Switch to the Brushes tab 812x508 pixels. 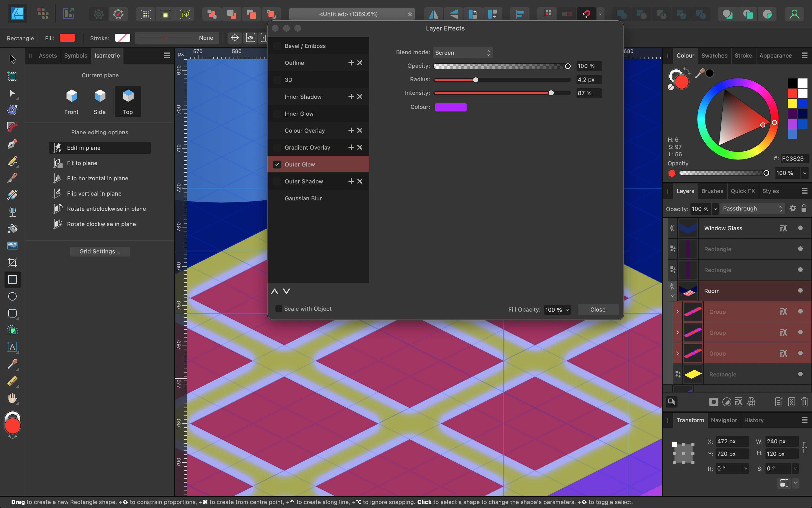(712, 191)
